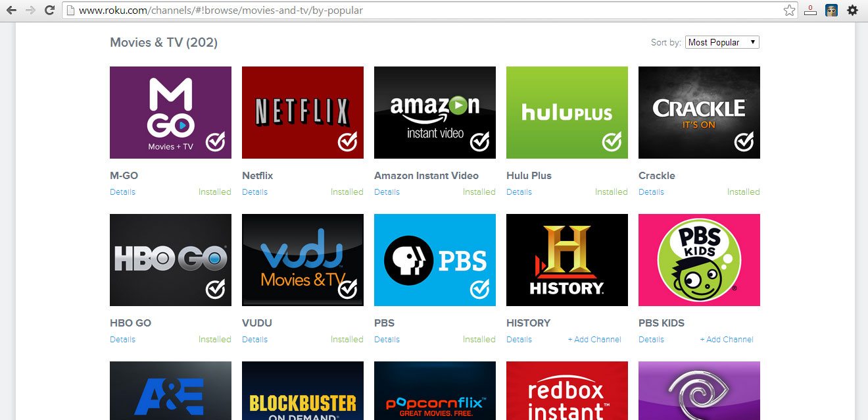Viewport: 868px width, 420px height.
Task: Click the browser forward arrow
Action: [x=30, y=11]
